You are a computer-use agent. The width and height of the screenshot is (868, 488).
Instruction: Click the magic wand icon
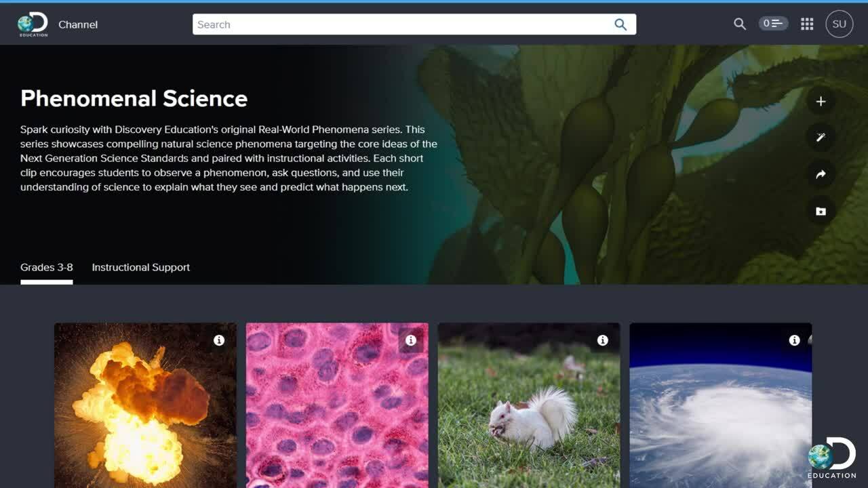point(821,138)
